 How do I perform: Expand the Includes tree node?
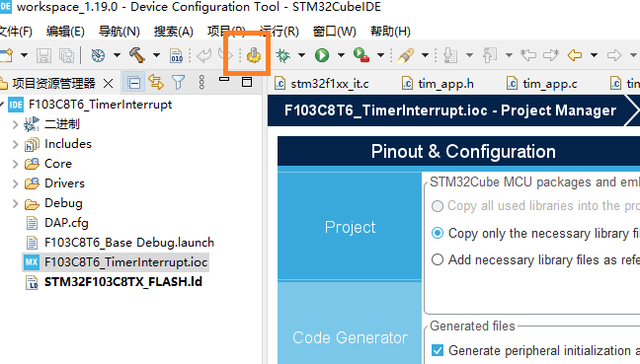pyautogui.click(x=15, y=144)
